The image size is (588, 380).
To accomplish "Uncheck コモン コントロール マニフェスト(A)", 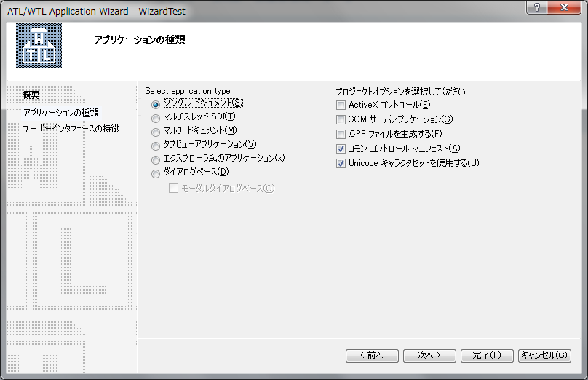I will pyautogui.click(x=341, y=149).
